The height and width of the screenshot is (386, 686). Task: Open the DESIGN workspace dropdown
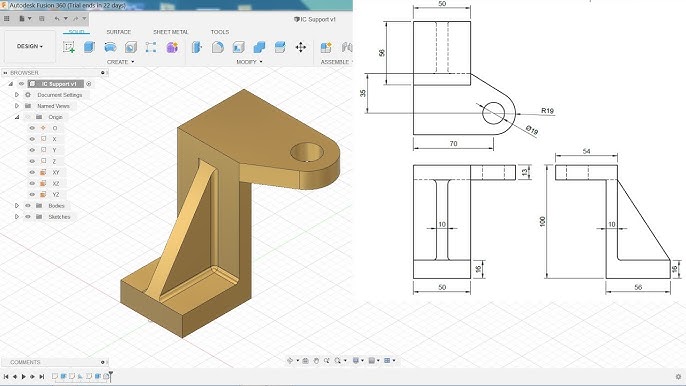click(30, 46)
